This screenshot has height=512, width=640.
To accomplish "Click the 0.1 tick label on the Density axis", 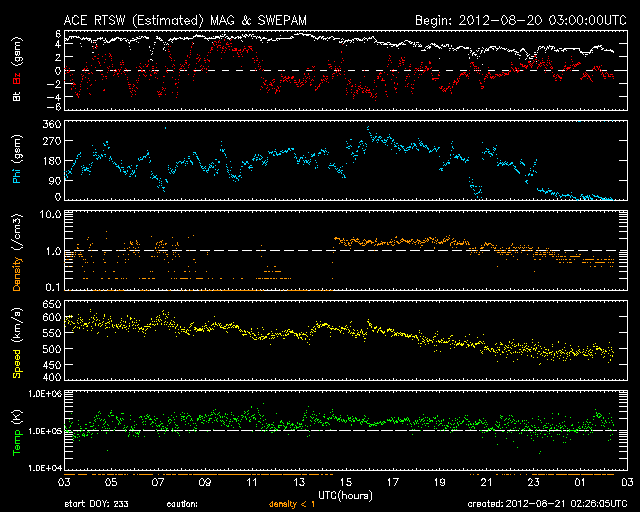I will point(53,287).
